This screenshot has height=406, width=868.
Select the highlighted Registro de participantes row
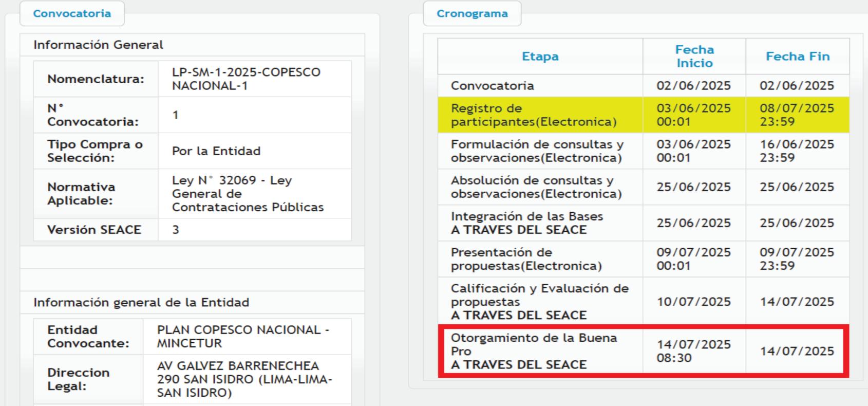[533, 115]
